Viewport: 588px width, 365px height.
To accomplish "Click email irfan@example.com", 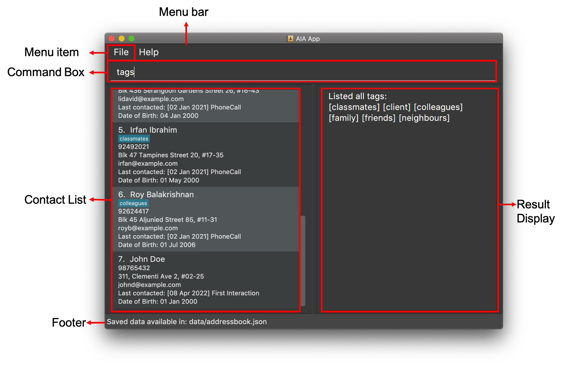I will point(148,163).
